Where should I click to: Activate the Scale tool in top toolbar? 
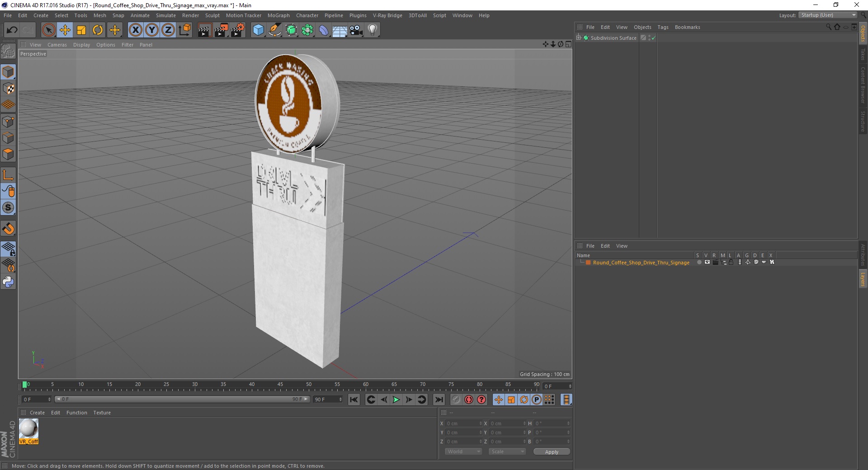click(81, 30)
